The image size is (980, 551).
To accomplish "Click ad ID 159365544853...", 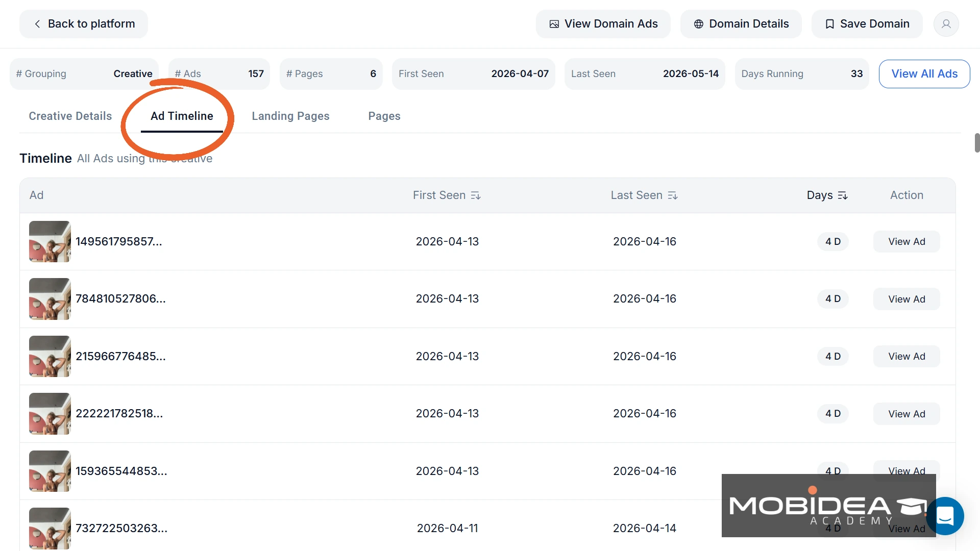I will [x=121, y=471].
